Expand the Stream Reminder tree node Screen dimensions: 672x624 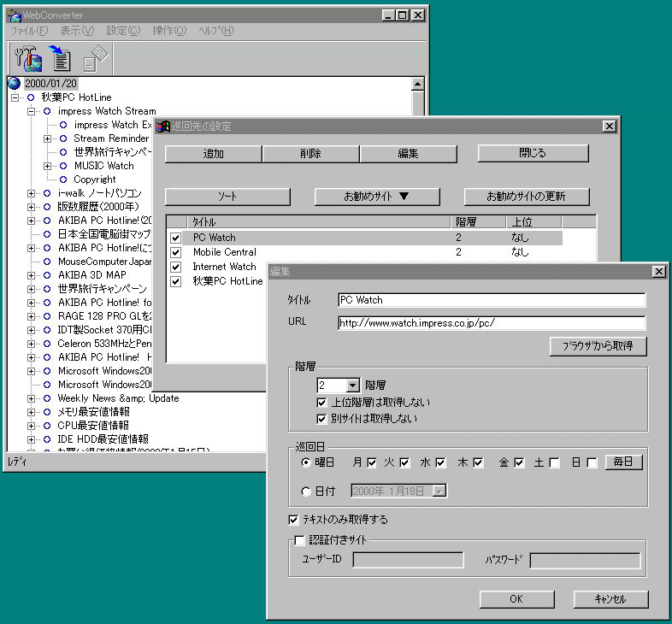click(47, 138)
